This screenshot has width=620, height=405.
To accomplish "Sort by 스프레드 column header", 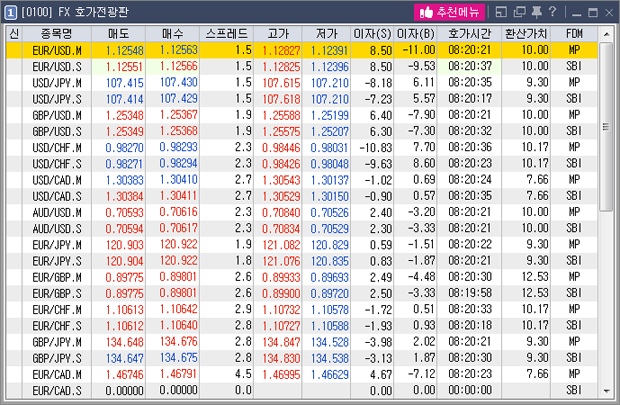I will pos(227,34).
